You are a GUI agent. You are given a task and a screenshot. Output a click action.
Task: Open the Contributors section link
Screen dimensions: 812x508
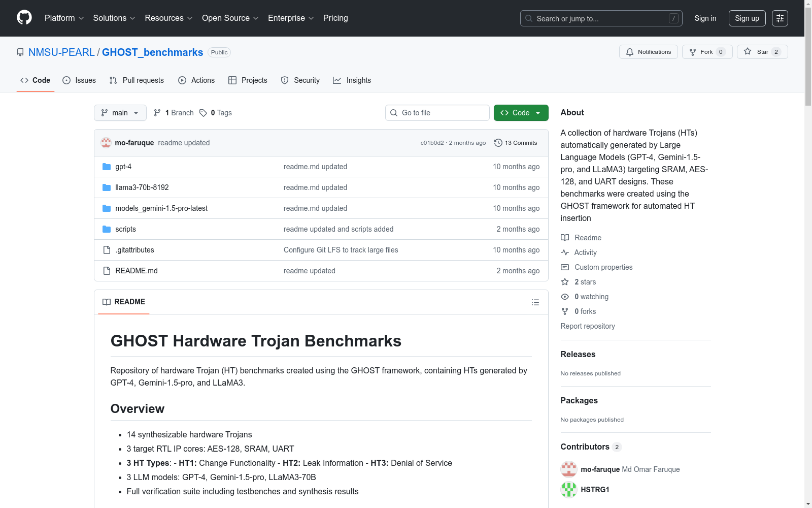click(591, 447)
